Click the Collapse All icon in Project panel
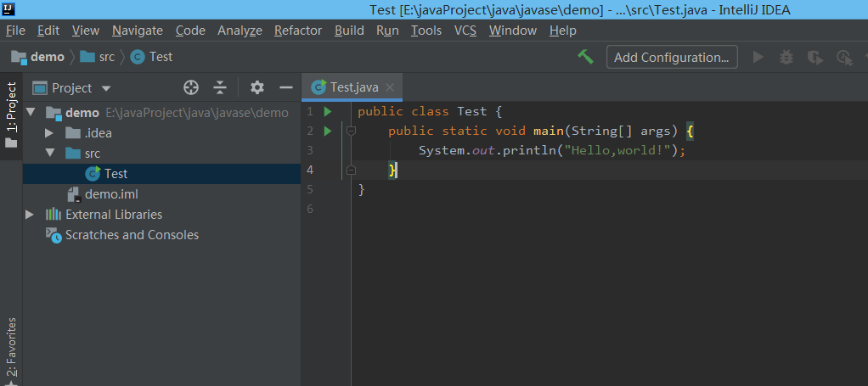Screen dimensions: 868x386 220,87
